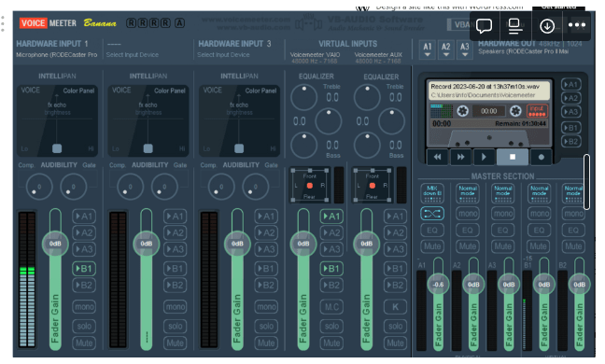Click the K button on Voicemeeter AUX
Viewport: 605px width, 364px height.
[x=395, y=307]
